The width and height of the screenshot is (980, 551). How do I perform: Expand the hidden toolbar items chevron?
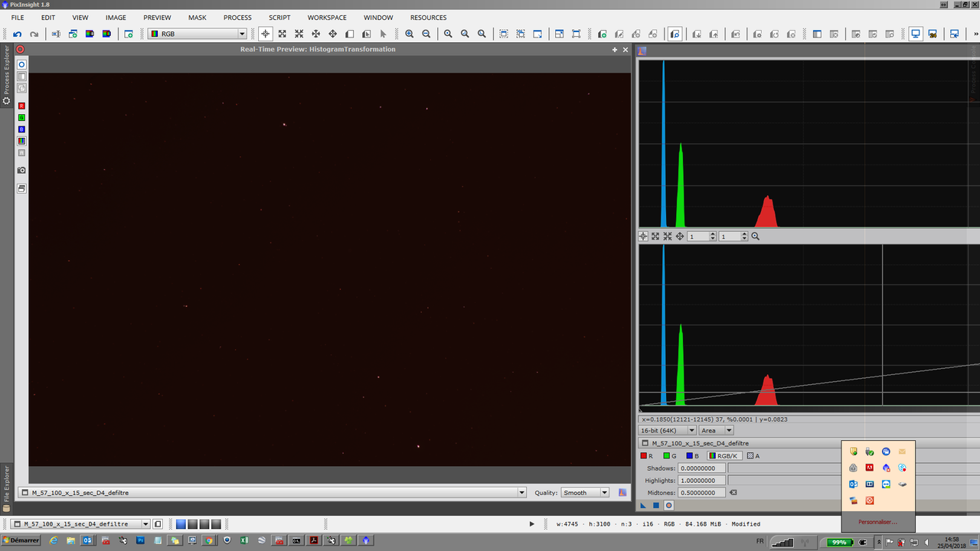[975, 34]
